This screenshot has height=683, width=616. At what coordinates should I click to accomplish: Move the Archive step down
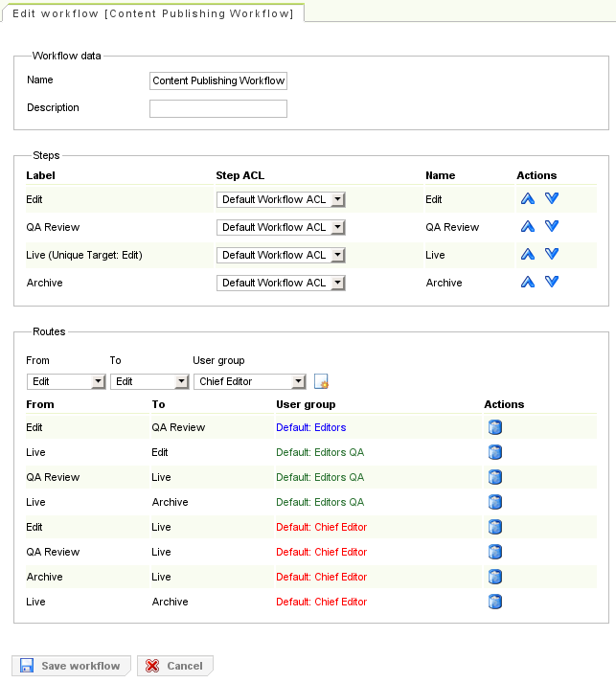(x=551, y=283)
